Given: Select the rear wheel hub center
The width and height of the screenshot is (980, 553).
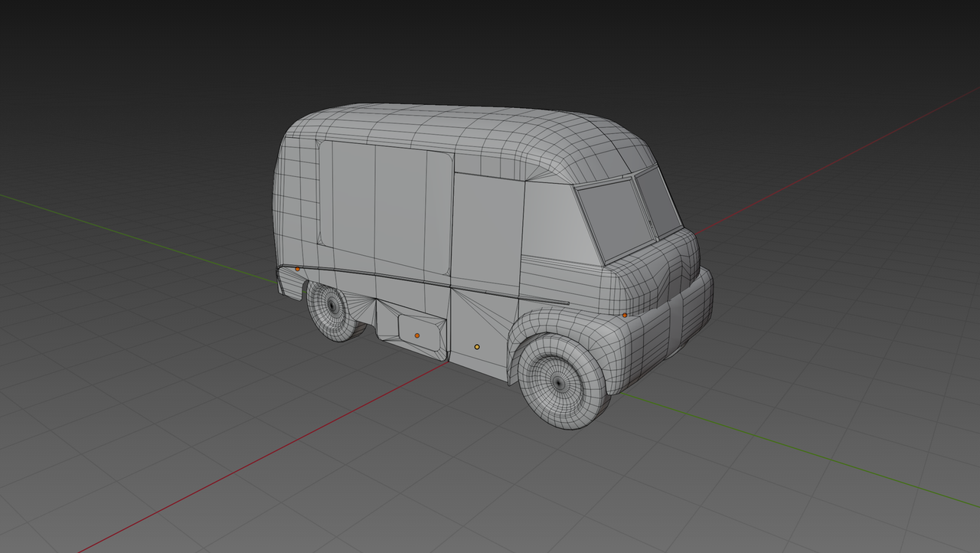Looking at the screenshot, I should pos(332,305).
